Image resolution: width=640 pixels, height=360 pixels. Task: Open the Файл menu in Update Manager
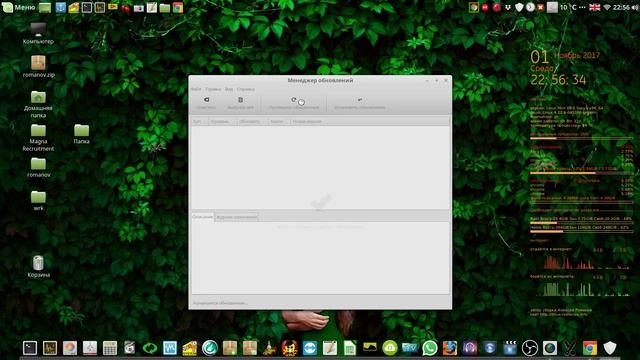click(196, 89)
